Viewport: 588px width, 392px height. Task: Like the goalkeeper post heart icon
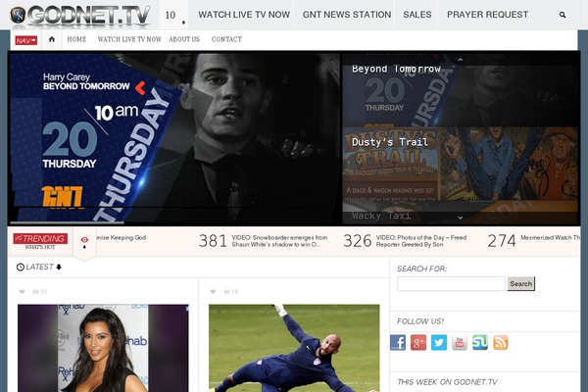click(x=213, y=291)
